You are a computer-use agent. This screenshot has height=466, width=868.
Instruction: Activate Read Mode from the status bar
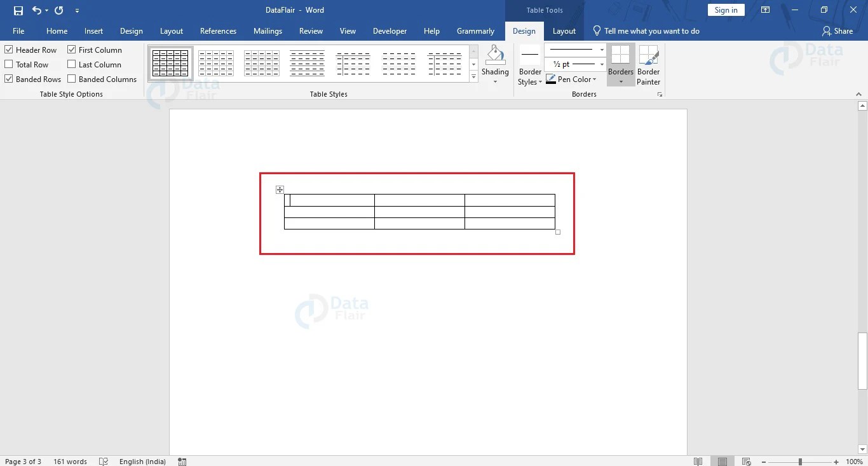(698, 462)
